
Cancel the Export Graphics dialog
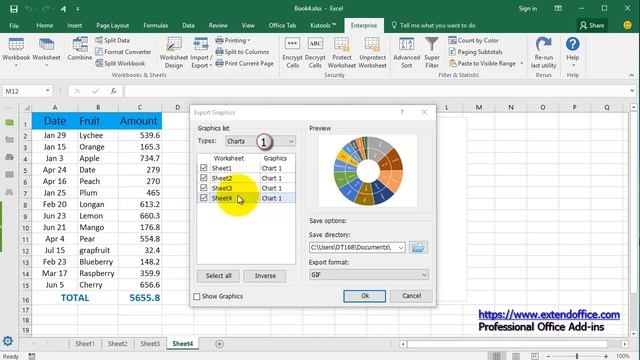point(411,296)
